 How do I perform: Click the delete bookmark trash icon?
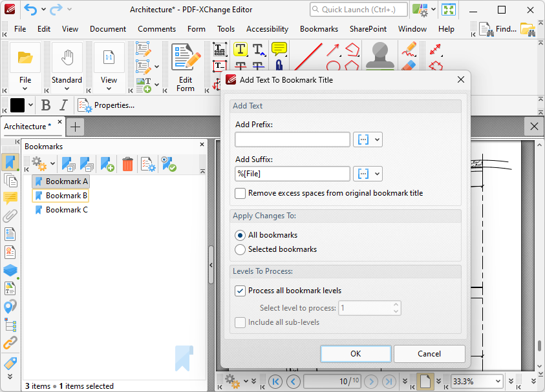(127, 165)
